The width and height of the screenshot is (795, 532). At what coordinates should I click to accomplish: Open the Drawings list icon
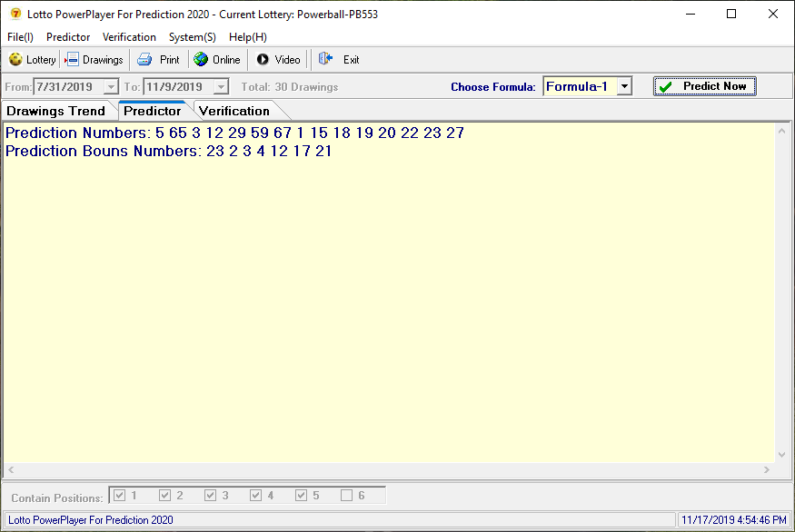72,59
